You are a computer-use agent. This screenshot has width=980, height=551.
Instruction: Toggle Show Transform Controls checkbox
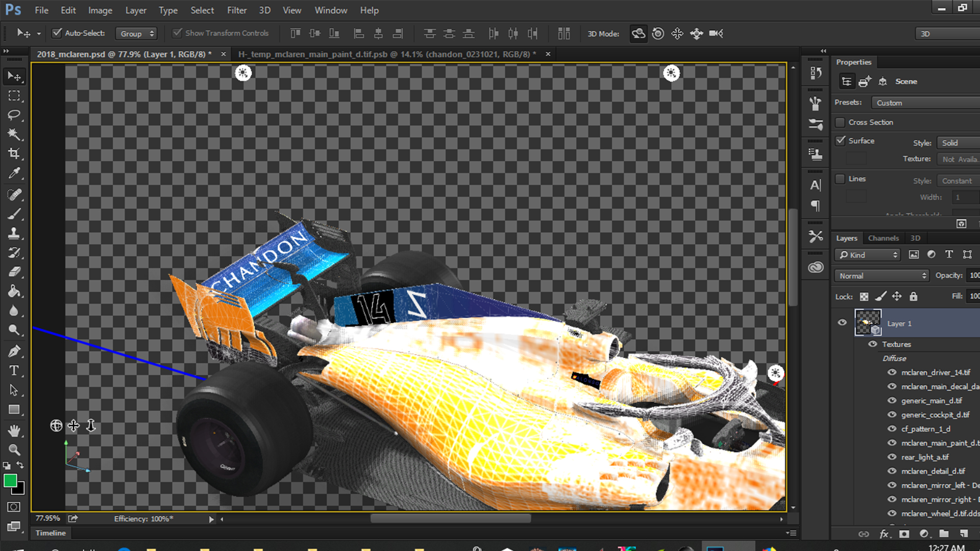pyautogui.click(x=177, y=33)
